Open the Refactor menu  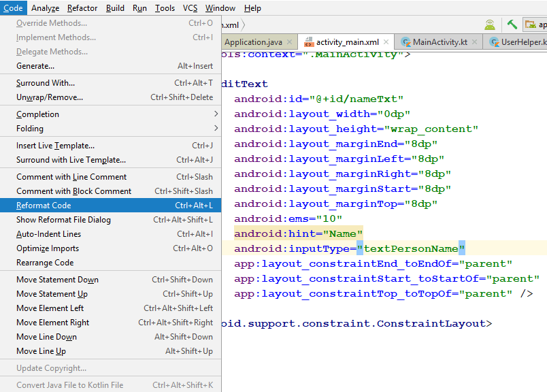[x=82, y=8]
